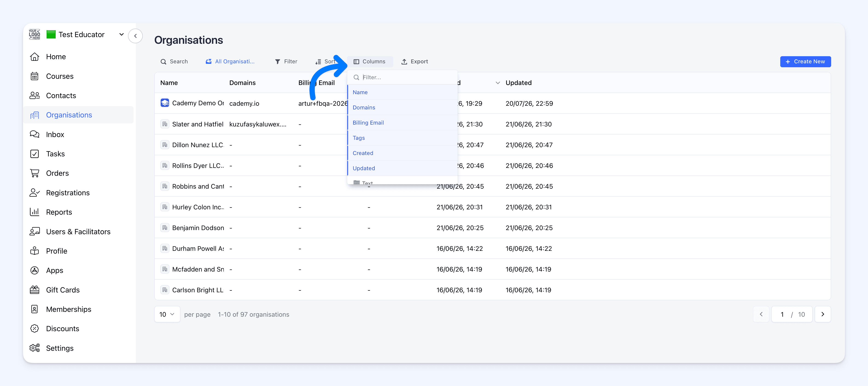868x386 pixels.
Task: Toggle the Created column visibility
Action: click(x=402, y=153)
